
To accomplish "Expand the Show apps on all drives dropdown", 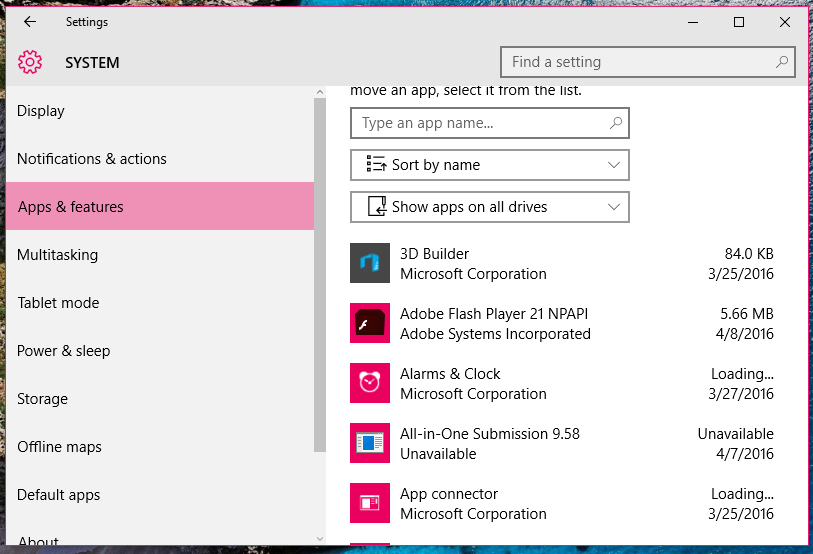I will click(x=490, y=207).
